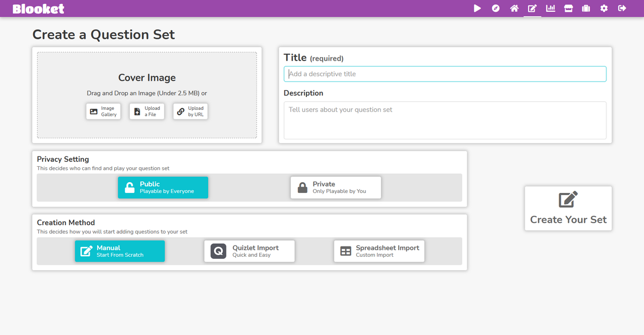The image size is (644, 335).
Task: Choose Upload a File for cover image
Action: pos(147,111)
